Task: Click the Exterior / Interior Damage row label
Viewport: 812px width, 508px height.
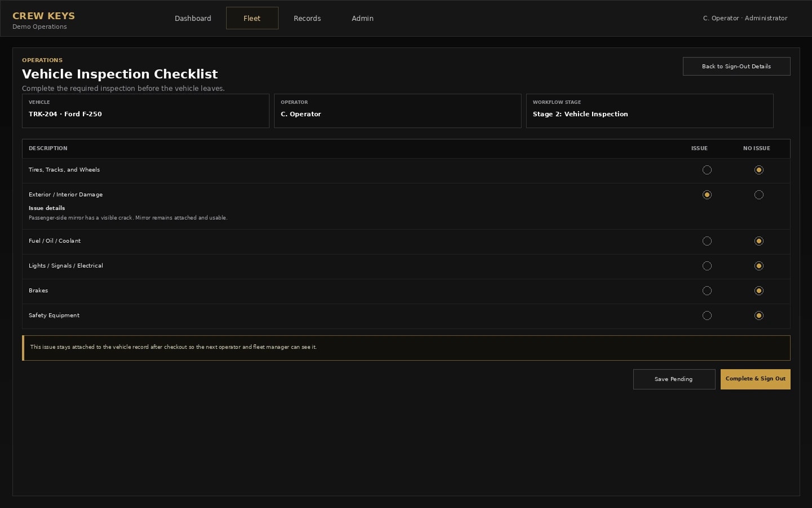Action: click(65, 195)
